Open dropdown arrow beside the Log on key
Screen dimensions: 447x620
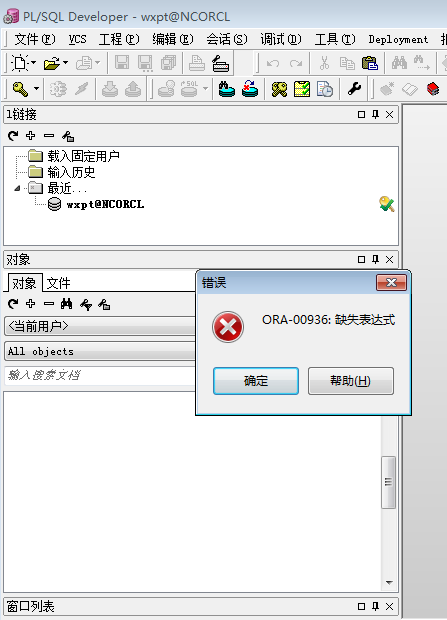[x=36, y=89]
